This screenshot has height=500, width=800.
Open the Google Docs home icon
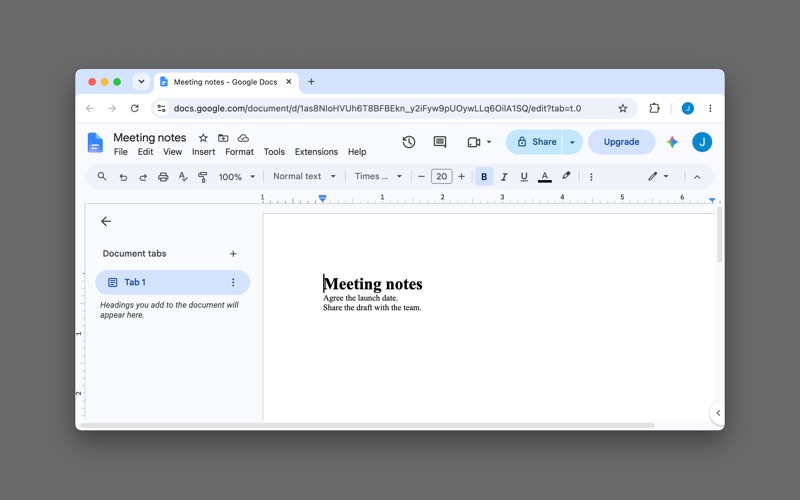coord(95,142)
